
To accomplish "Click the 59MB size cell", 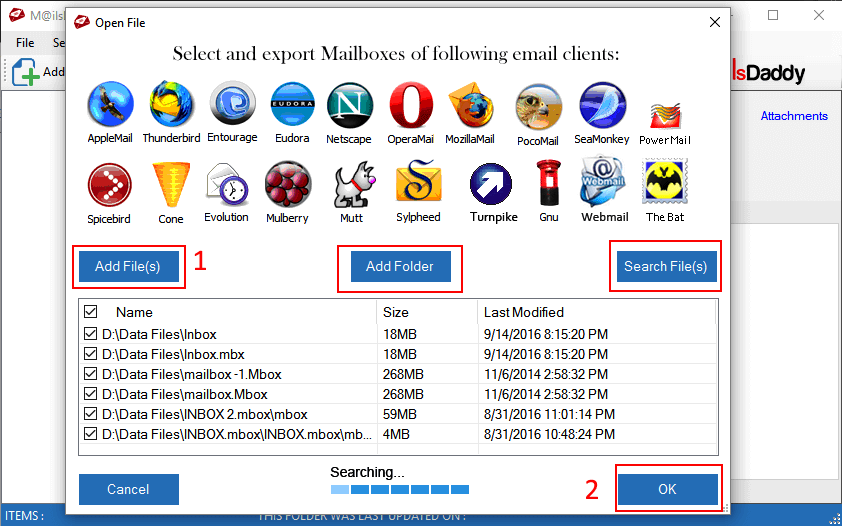I will [x=400, y=414].
